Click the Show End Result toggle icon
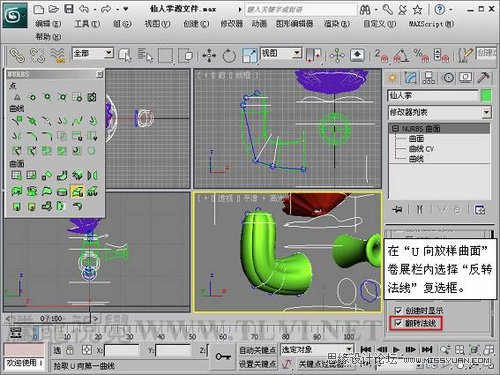This screenshot has height=375, width=500. pyautogui.click(x=420, y=210)
